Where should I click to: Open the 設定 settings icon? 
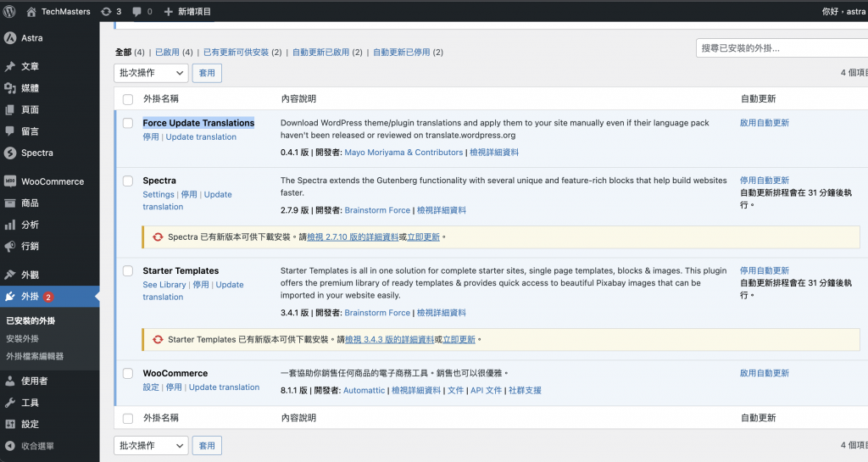pos(10,424)
